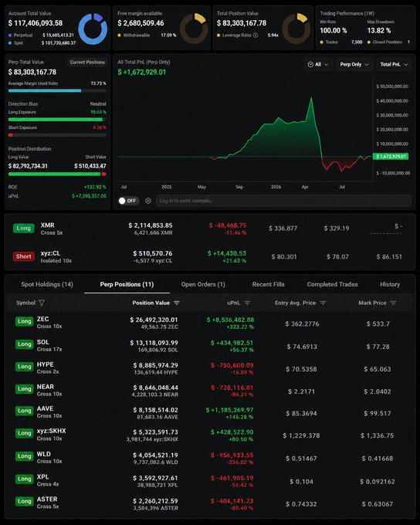Viewport: 420px width, 525px height.
Task: Click the Long badge of the NEAR row
Action: coord(24,388)
